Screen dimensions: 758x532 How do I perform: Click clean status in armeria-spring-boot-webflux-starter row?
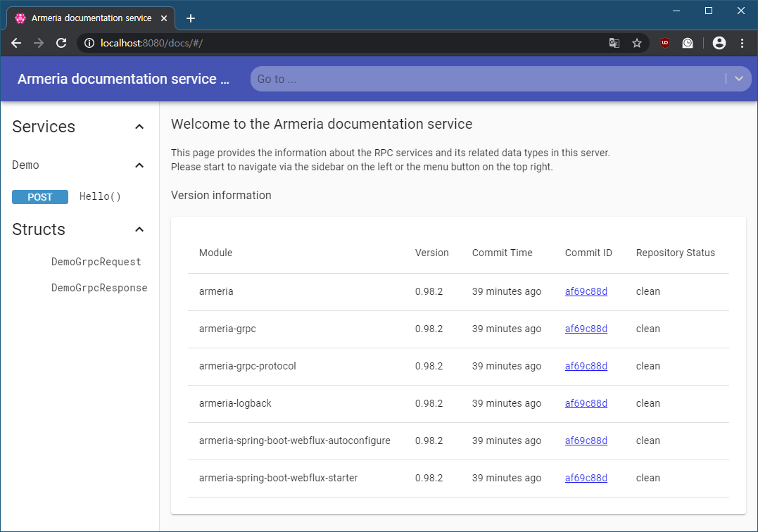[x=648, y=477]
